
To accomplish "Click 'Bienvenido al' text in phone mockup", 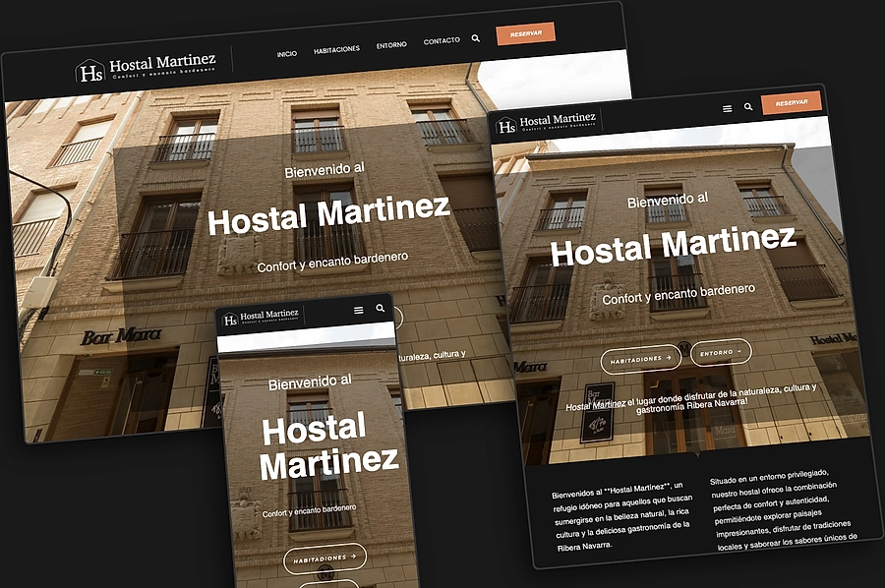I will [310, 382].
